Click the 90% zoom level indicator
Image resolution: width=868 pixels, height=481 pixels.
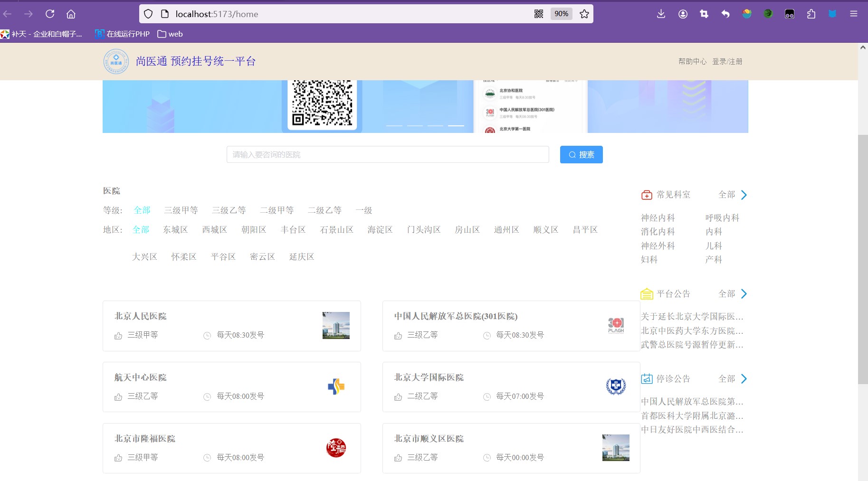[561, 14]
